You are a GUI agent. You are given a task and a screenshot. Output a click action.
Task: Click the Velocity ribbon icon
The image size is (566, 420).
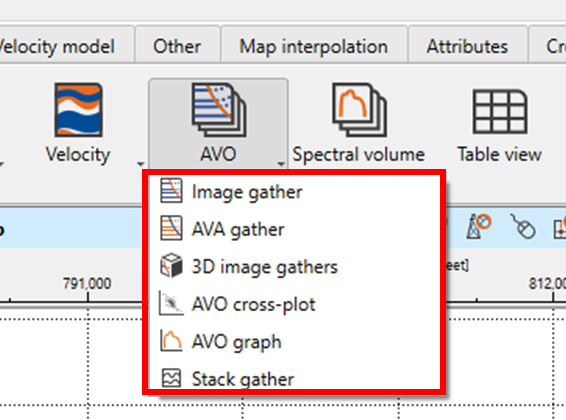78,110
